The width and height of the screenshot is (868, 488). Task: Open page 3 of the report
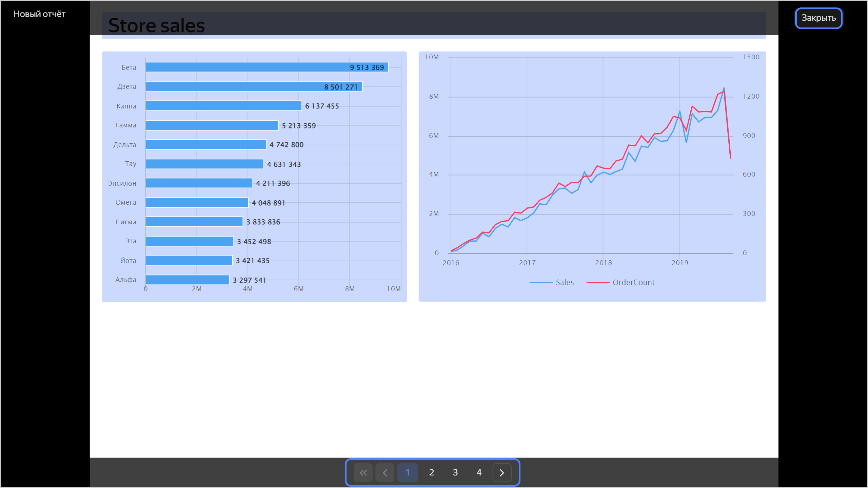pos(455,472)
